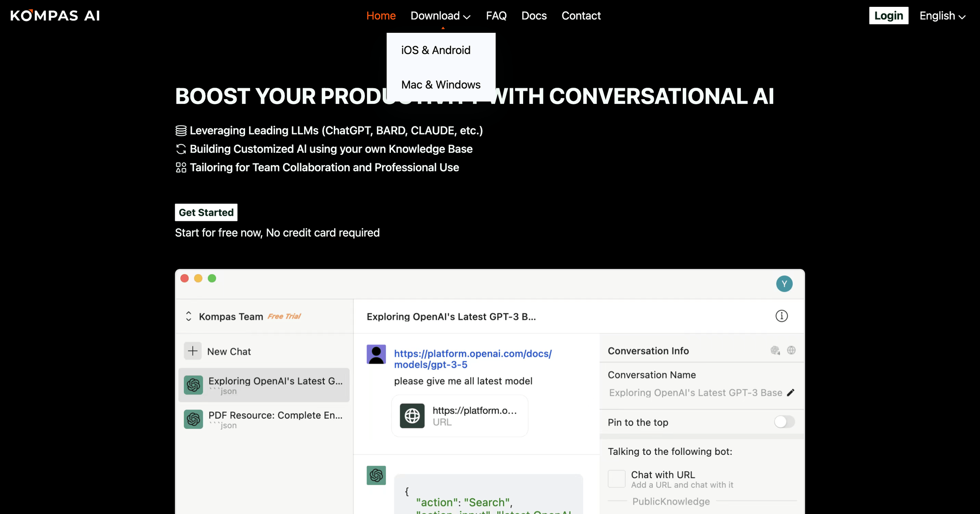Click the Kompas AI logo

pyautogui.click(x=55, y=16)
